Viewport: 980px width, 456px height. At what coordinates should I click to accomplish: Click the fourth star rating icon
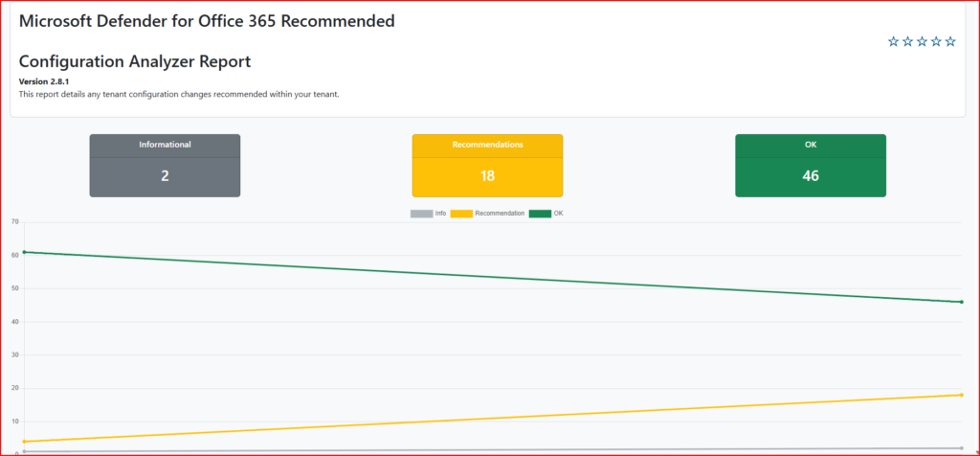tap(936, 41)
